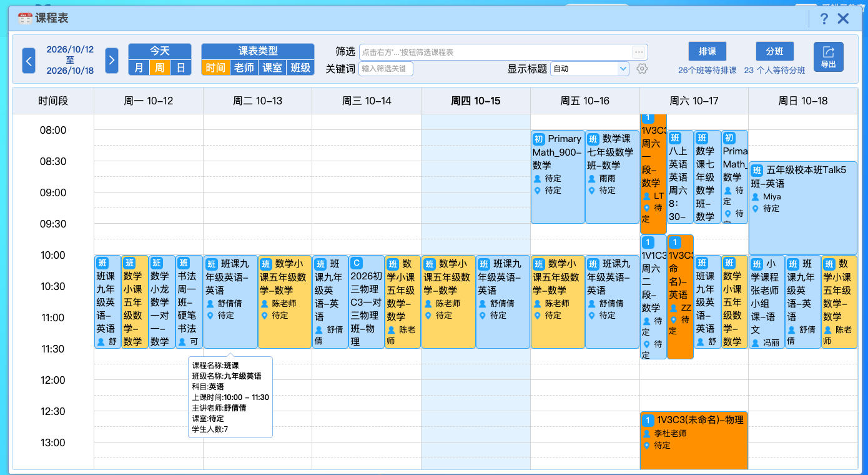Click the 2026/10/12 至 2026/10/18 date range
The image size is (868, 475).
[x=70, y=60]
